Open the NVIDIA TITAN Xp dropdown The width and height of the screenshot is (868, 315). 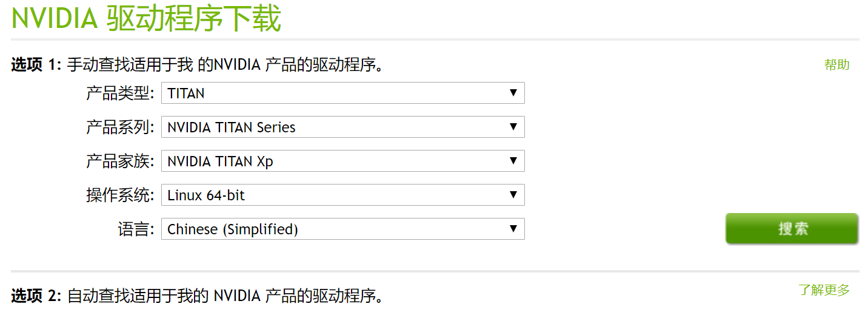coord(342,161)
